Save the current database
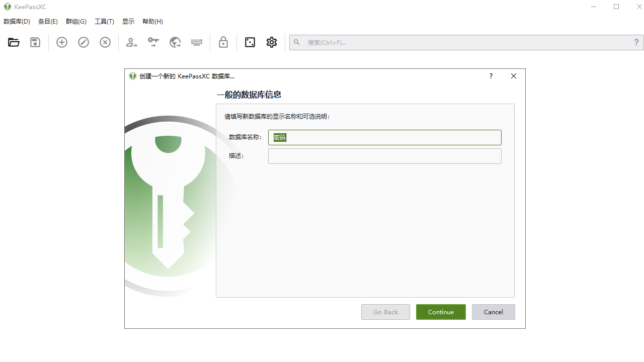644x362 pixels. 35,42
